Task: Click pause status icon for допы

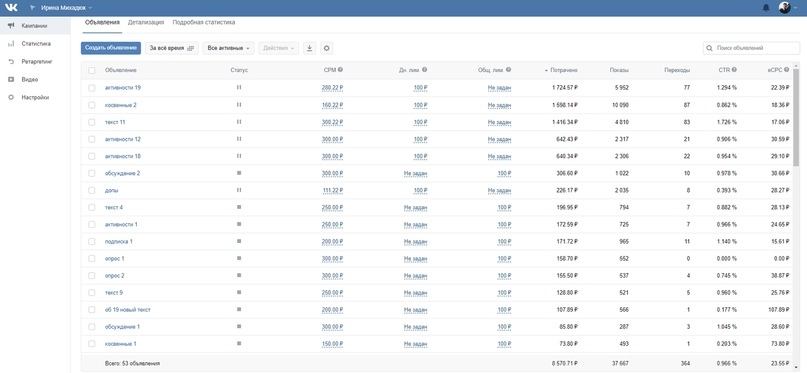Action: [239, 190]
